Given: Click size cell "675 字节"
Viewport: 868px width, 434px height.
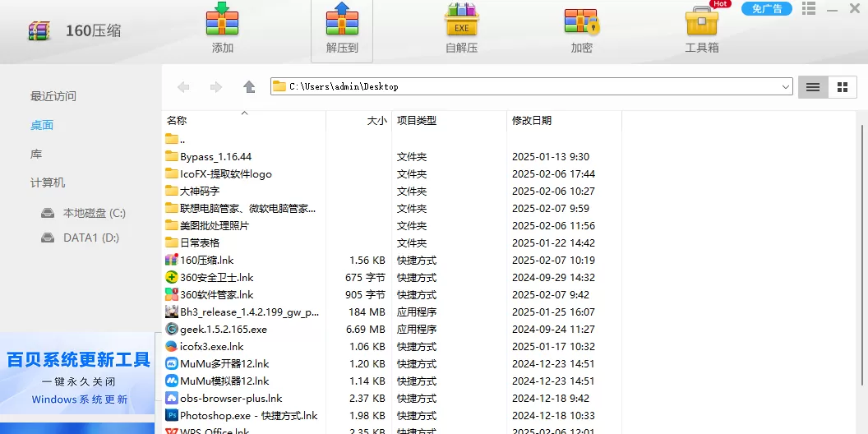Looking at the screenshot, I should click(x=365, y=277).
